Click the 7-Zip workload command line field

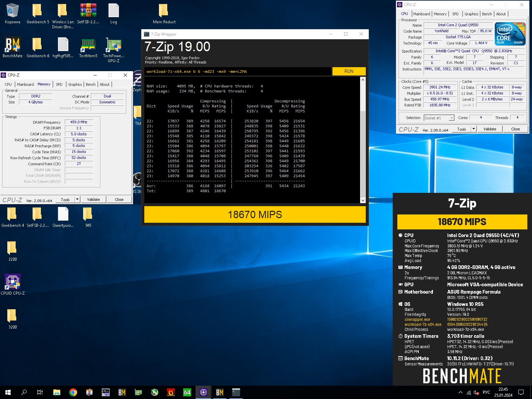tap(238, 71)
